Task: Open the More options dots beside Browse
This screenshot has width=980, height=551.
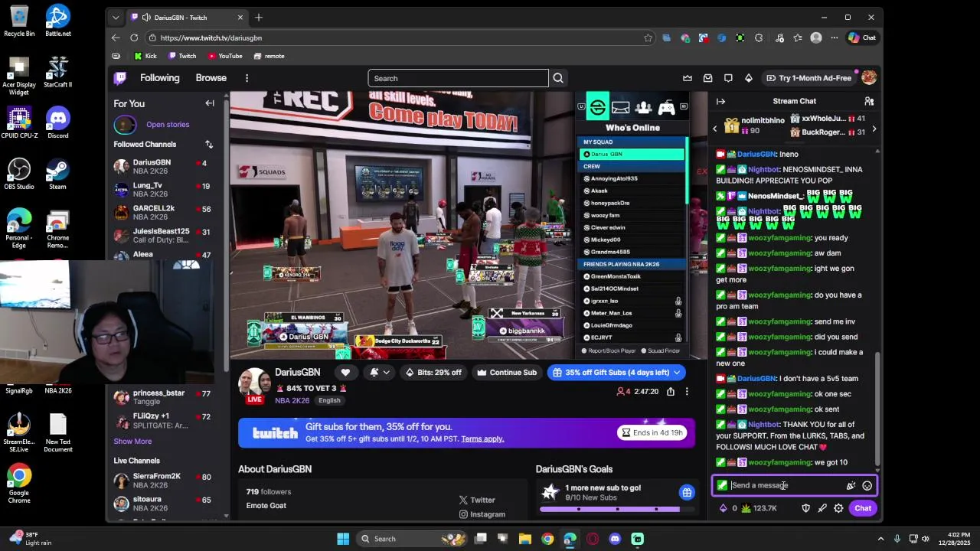Action: pyautogui.click(x=247, y=78)
